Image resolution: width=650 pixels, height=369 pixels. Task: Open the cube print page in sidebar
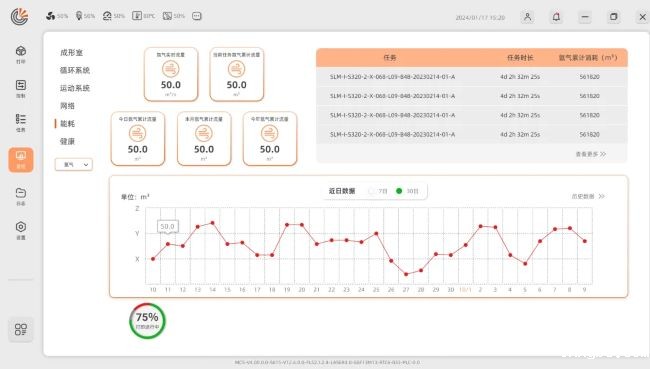tap(21, 54)
